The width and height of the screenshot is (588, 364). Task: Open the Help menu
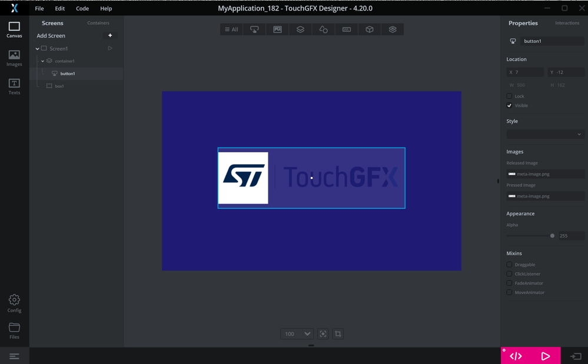click(106, 8)
